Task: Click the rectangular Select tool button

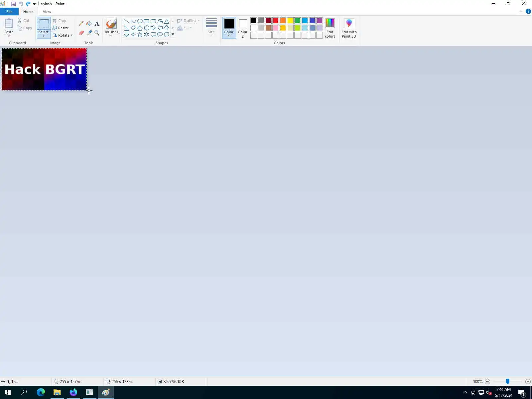Action: point(44,24)
